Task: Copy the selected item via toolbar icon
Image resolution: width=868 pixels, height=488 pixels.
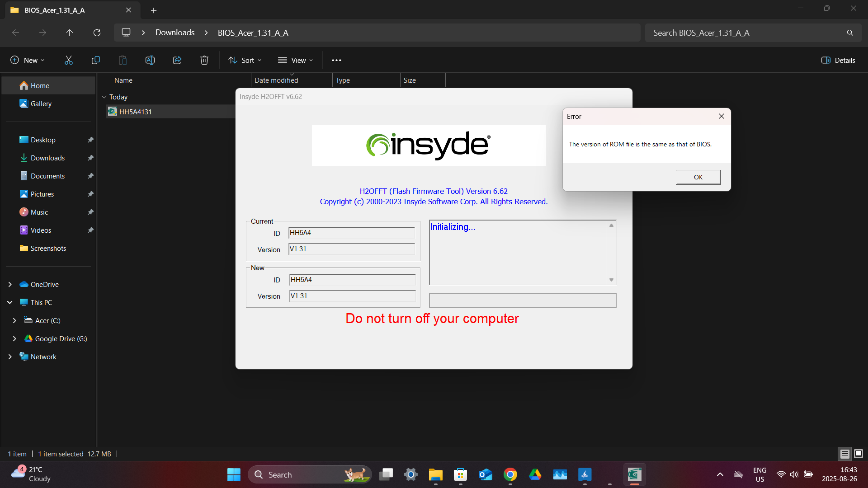Action: pyautogui.click(x=96, y=60)
